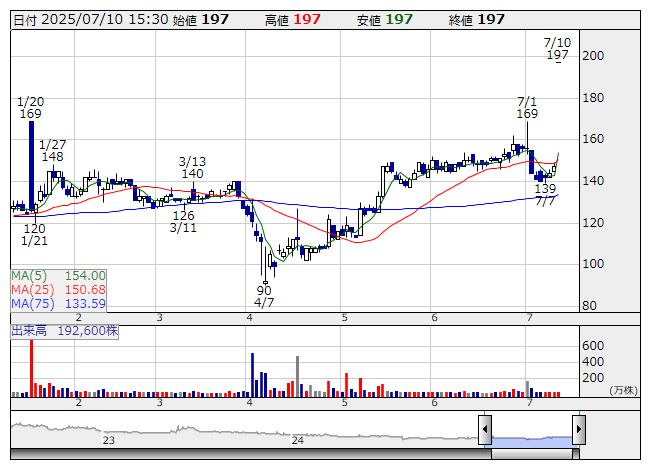Screen dimensions: 653x470
Task: Click the tallest red volume bar in January
Action: [x=31, y=368]
